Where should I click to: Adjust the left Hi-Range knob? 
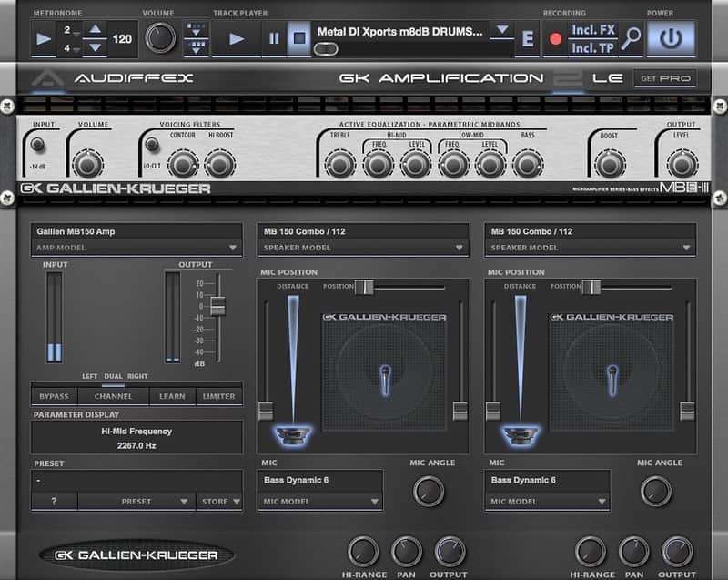tap(363, 552)
